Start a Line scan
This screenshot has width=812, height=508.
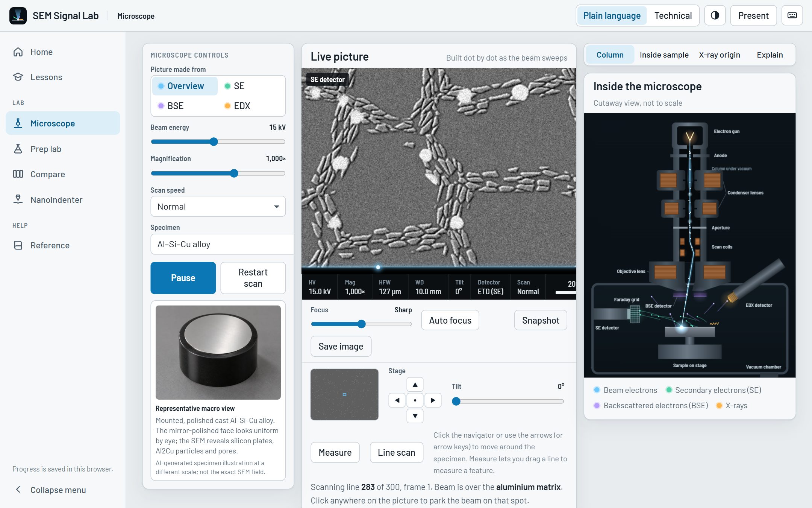396,452
